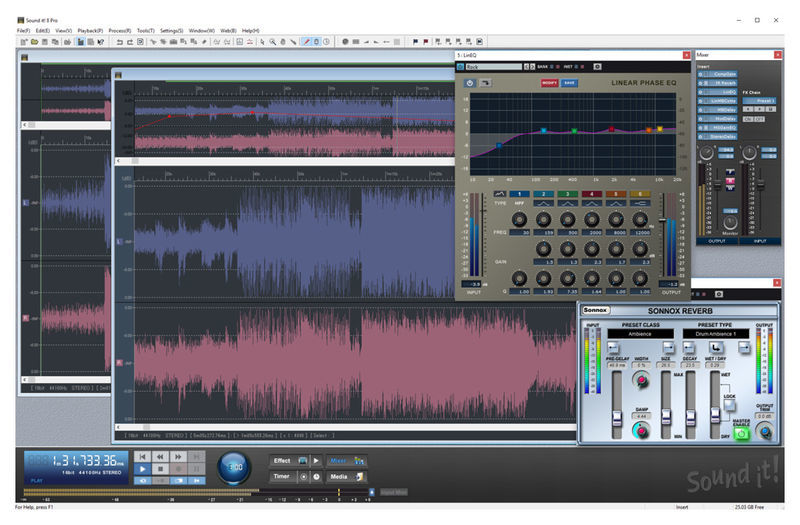The height and width of the screenshot is (525, 800).
Task: Open band 5 filter type selector
Action: 616,204
